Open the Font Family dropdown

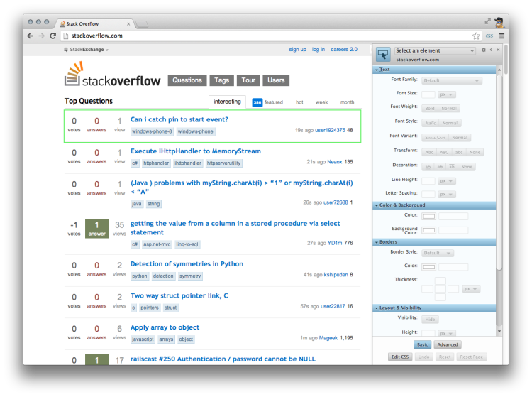[x=452, y=80]
